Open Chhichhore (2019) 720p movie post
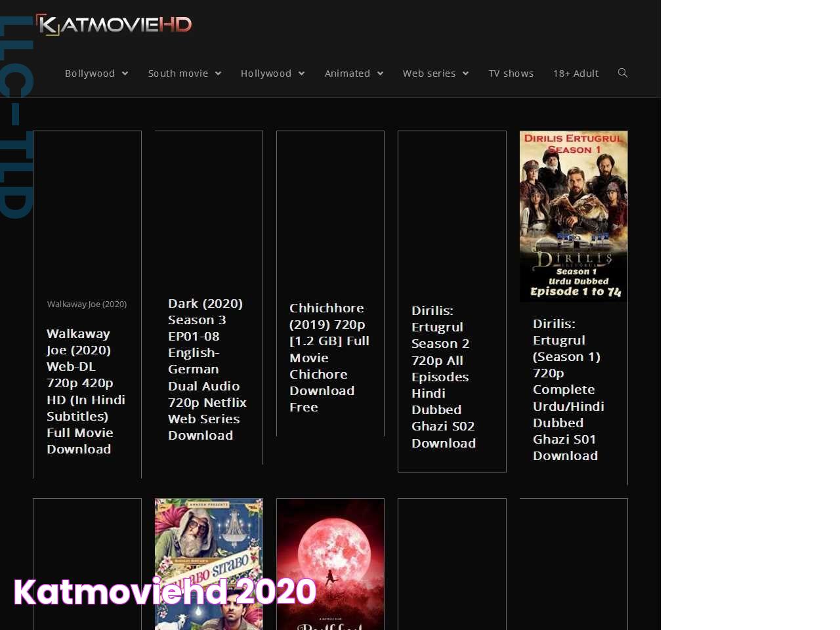This screenshot has height=630, width=840. (x=329, y=358)
